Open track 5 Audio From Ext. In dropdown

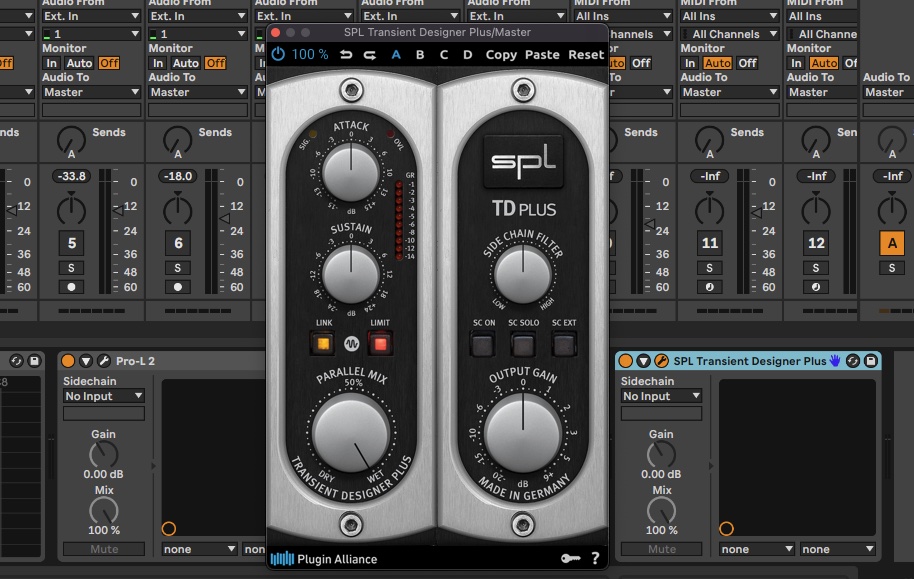pyautogui.click(x=91, y=16)
